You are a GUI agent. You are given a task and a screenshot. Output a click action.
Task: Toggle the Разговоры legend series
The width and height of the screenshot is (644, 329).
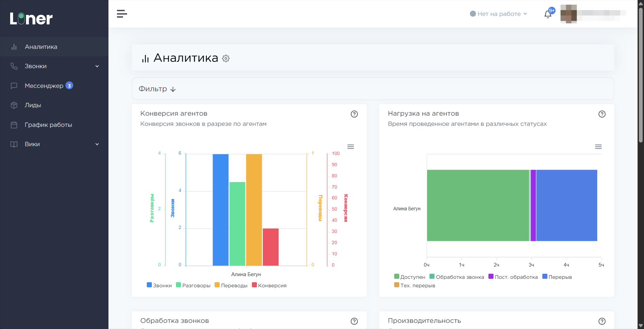(193, 285)
